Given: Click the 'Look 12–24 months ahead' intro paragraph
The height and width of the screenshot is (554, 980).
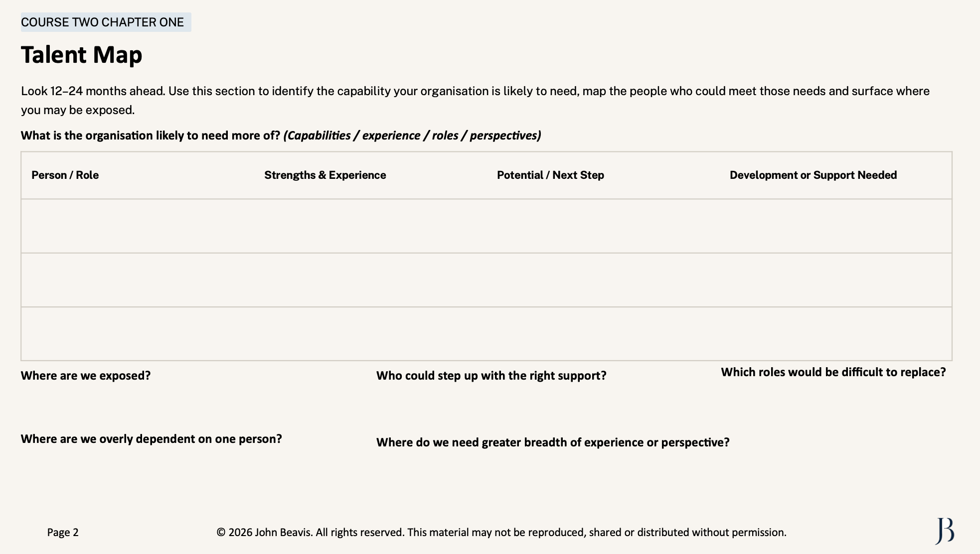Looking at the screenshot, I should pyautogui.click(x=475, y=101).
